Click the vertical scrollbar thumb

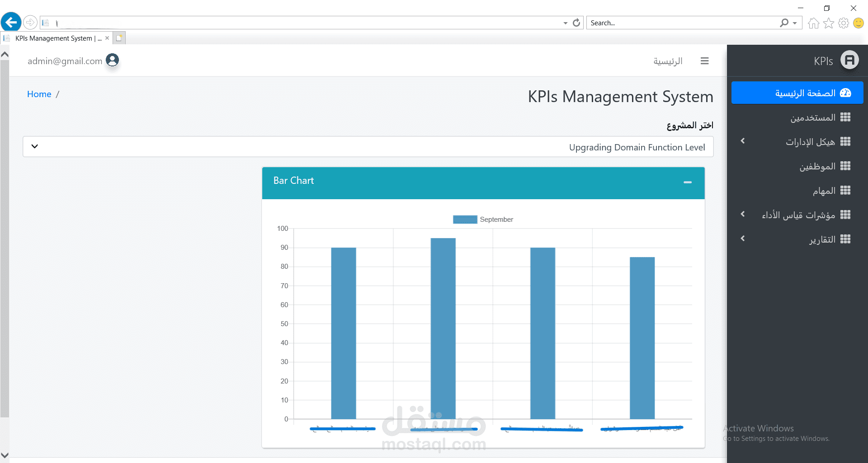pyautogui.click(x=5, y=239)
